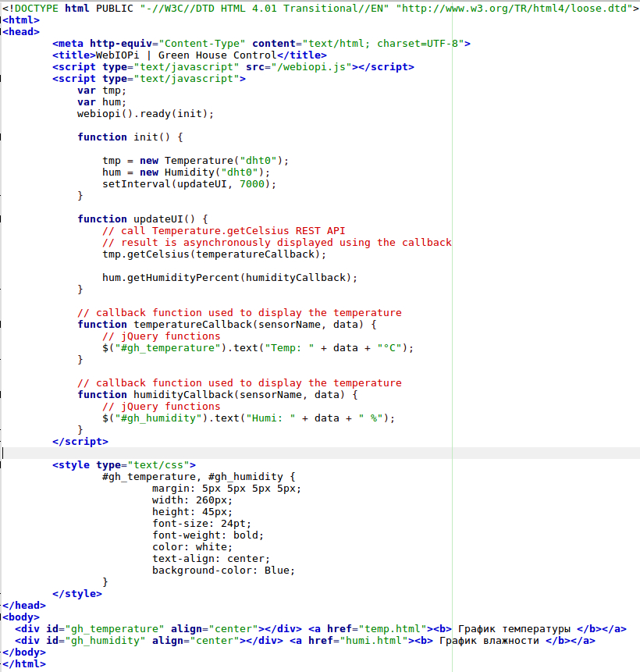Click the 'font-weight: bold;' rule
The width and height of the screenshot is (640, 672).
click(x=208, y=535)
